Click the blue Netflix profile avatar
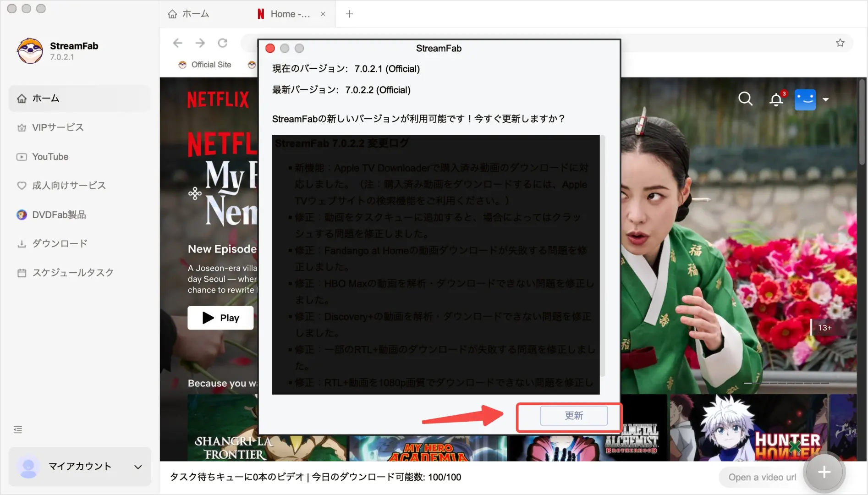 [805, 99]
